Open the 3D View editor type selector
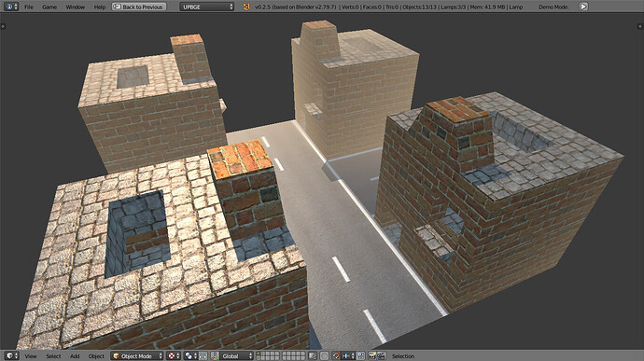Screen dimensions: 644x361 (11, 355)
